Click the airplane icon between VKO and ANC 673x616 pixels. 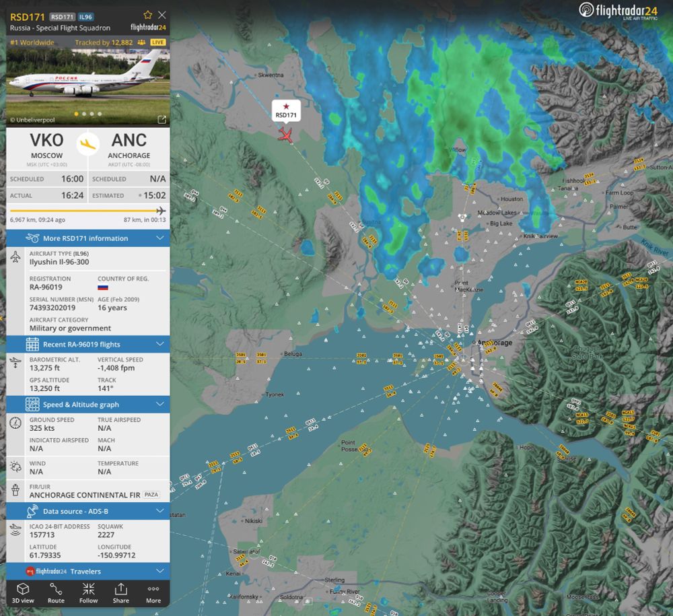click(88, 144)
